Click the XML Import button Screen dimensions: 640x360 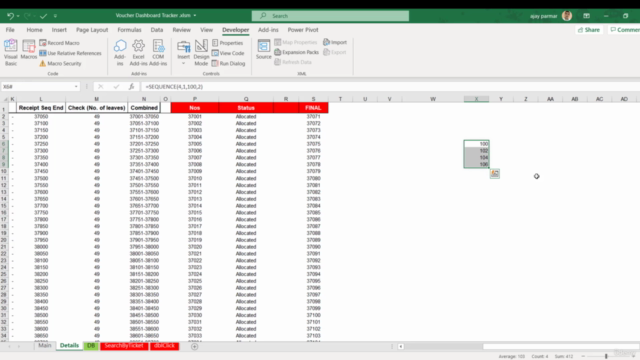tap(335, 42)
